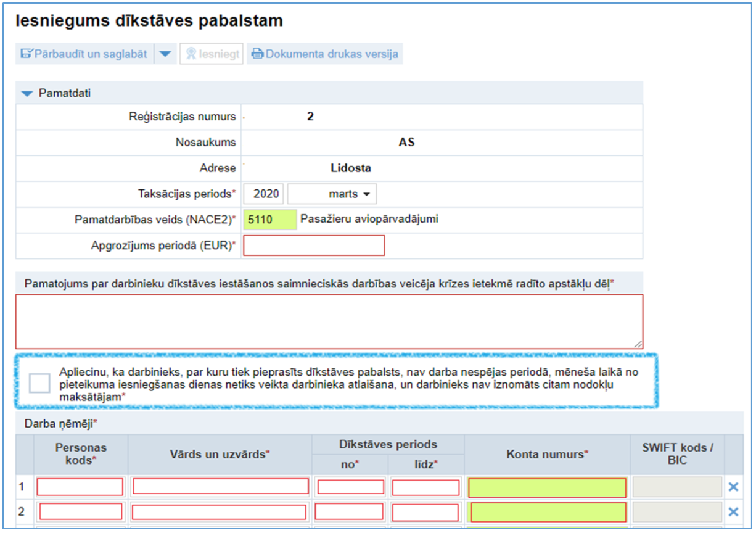Delete employee row 1 with X icon
This screenshot has width=756, height=533.
coord(733,487)
